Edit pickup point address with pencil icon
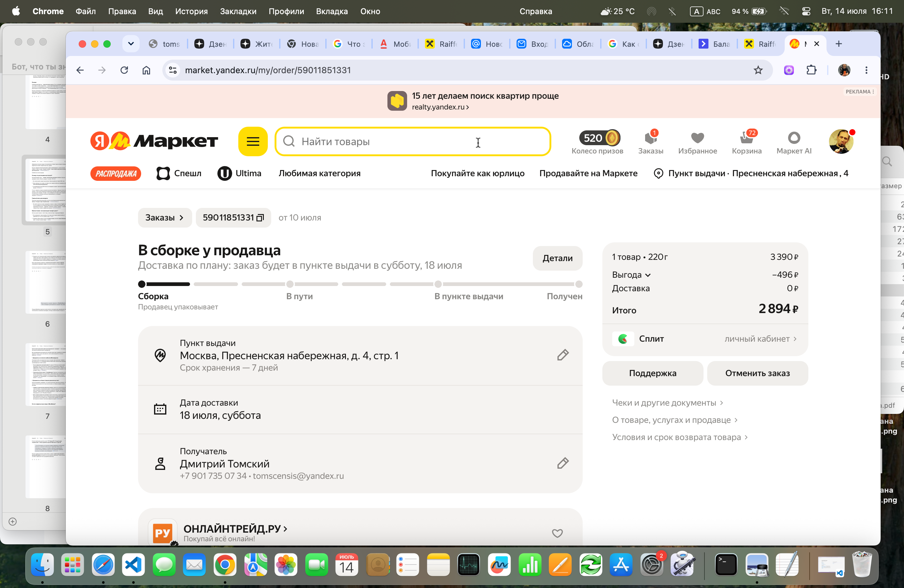Image resolution: width=904 pixels, height=588 pixels. 562,355
